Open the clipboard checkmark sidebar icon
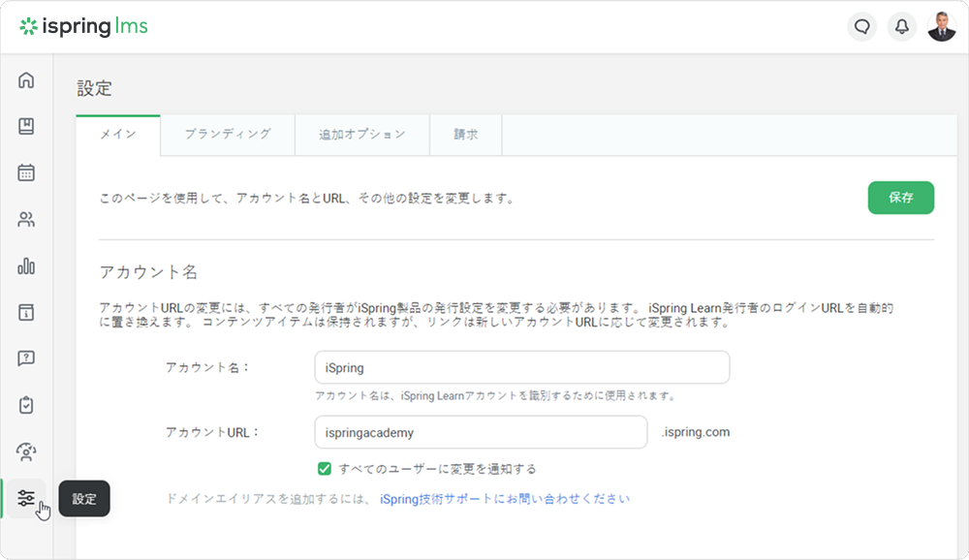This screenshot has height=560, width=969. pos(26,405)
